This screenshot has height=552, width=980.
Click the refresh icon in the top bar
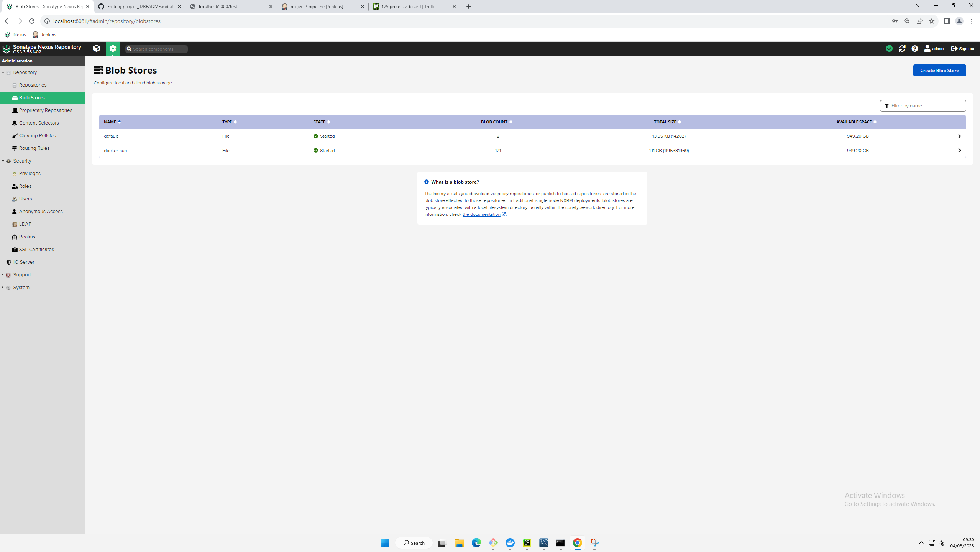(902, 48)
